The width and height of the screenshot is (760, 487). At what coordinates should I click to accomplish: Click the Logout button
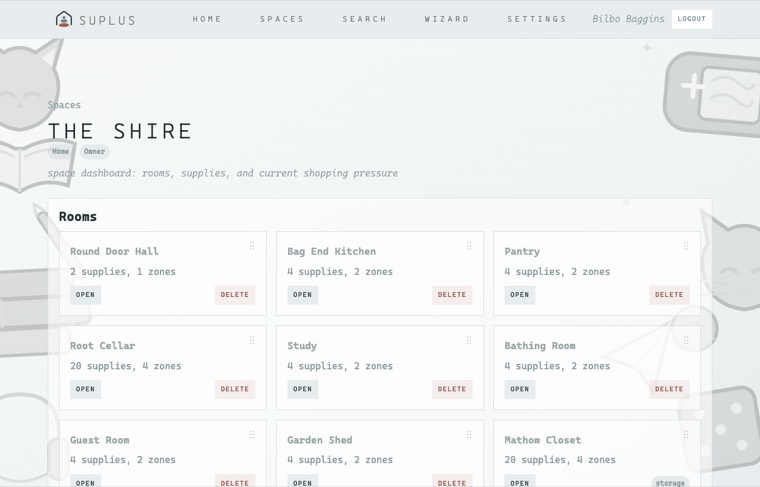point(692,19)
